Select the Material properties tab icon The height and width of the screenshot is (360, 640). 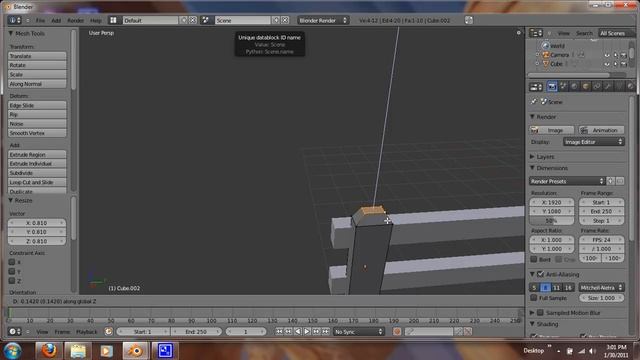[630, 87]
